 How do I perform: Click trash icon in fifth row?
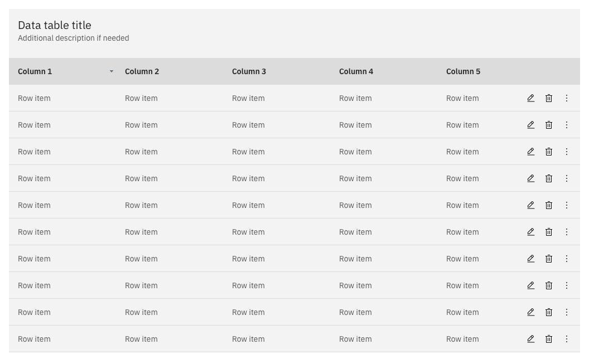coord(549,205)
